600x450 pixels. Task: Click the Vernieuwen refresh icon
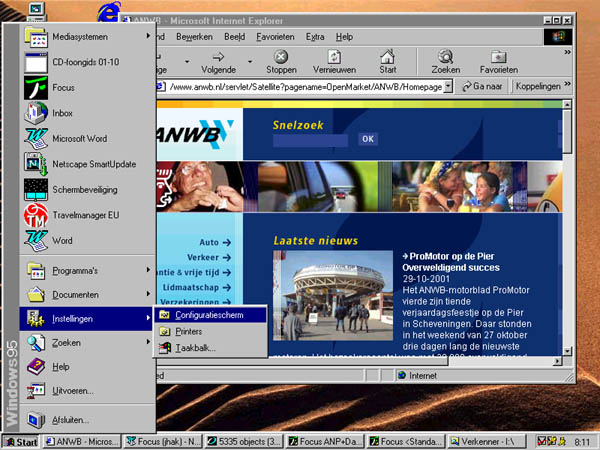(334, 58)
